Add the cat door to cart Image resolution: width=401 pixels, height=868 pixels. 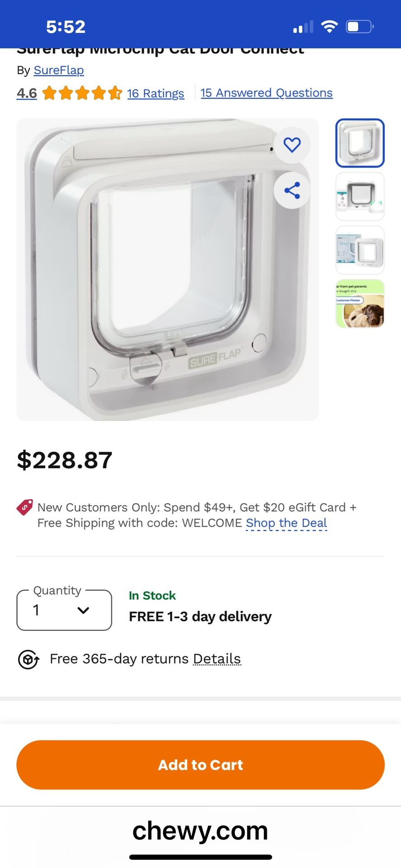200,764
